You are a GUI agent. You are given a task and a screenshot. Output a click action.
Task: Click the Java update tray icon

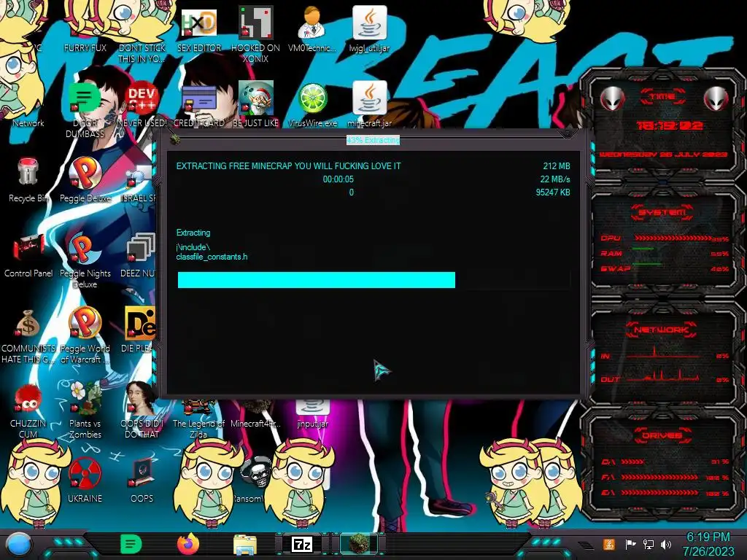[609, 544]
